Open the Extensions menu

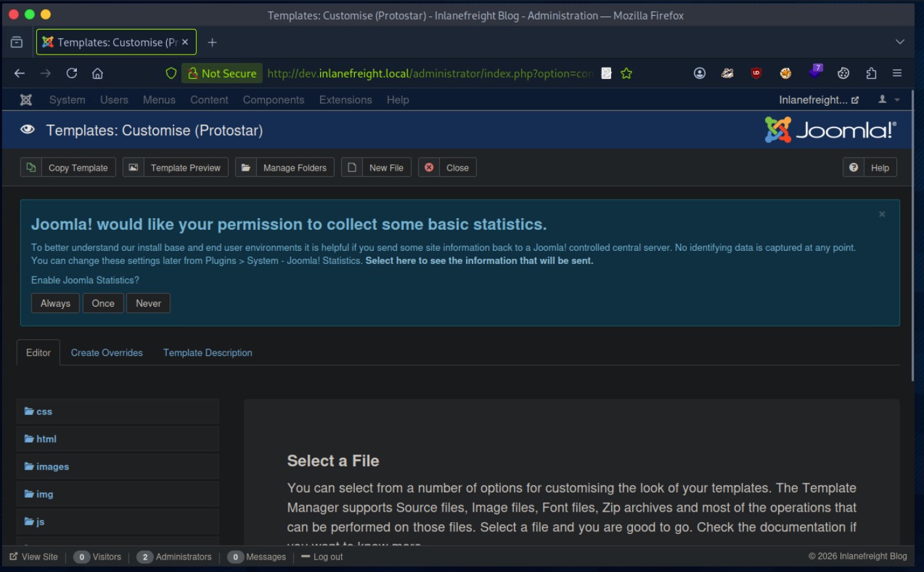(345, 100)
